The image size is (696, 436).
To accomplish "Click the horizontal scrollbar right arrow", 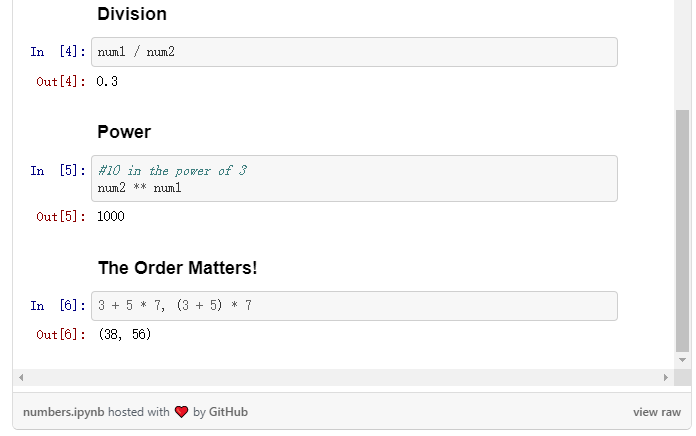I will click(x=666, y=378).
